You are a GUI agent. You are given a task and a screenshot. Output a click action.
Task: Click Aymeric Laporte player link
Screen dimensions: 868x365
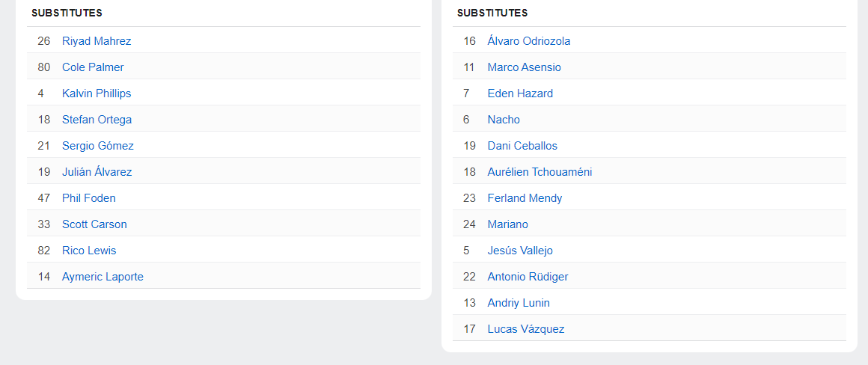click(103, 277)
